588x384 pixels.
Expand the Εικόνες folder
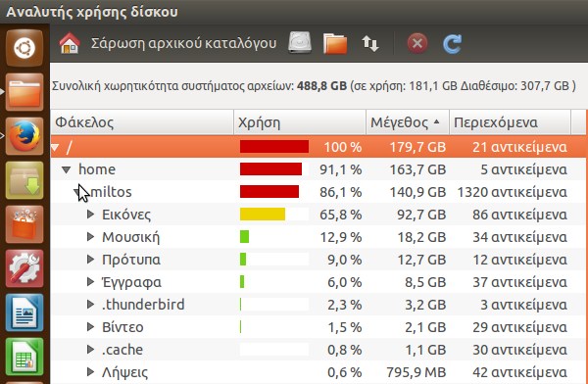[x=90, y=215]
